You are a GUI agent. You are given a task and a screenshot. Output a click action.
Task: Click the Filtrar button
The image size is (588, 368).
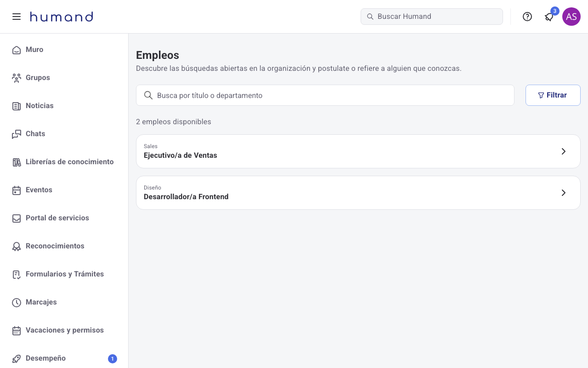point(553,95)
